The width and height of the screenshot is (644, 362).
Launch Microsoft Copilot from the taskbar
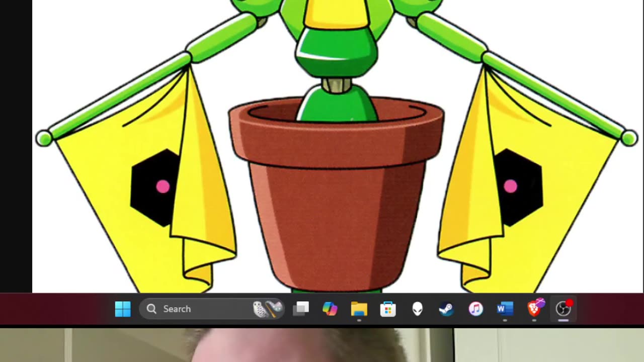pyautogui.click(x=330, y=309)
